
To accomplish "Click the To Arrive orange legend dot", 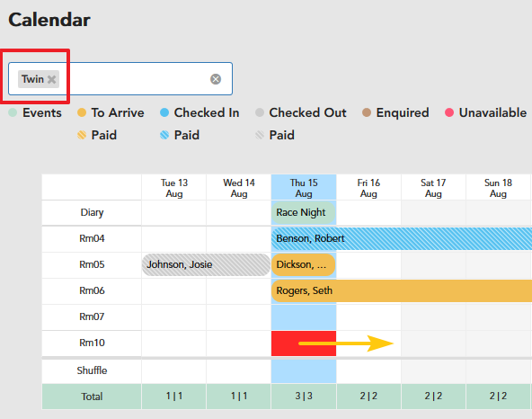I will click(82, 112).
